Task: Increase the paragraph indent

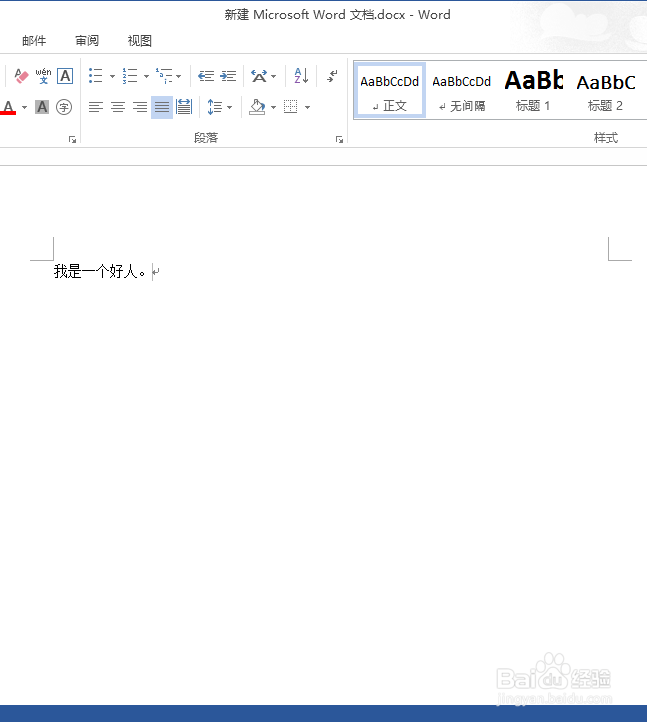Action: tap(228, 76)
